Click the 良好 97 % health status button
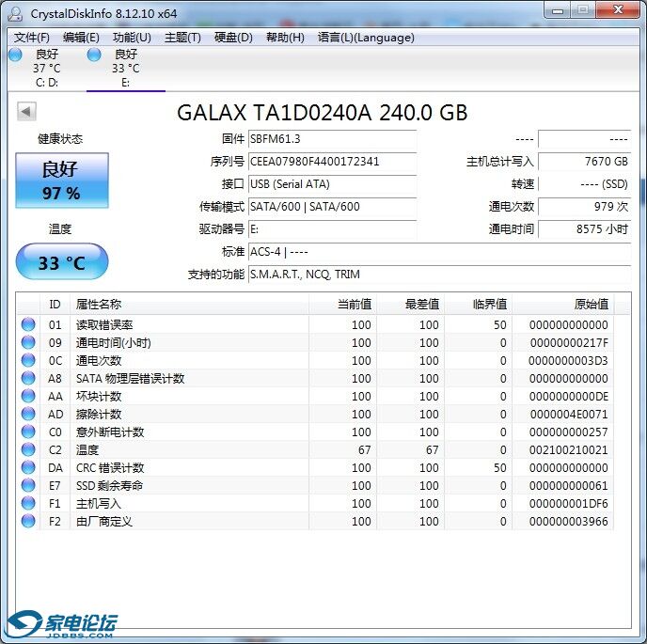Screen dimensions: 647x644 [x=62, y=181]
